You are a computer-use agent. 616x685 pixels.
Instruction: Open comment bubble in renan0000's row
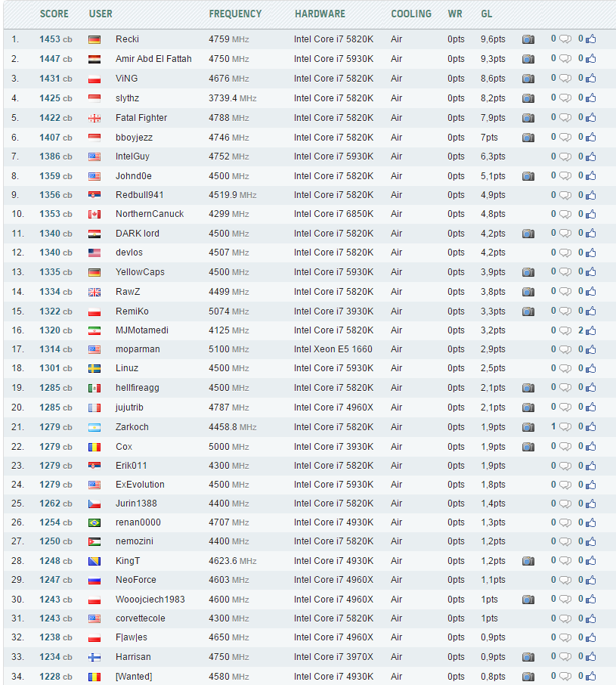565,523
